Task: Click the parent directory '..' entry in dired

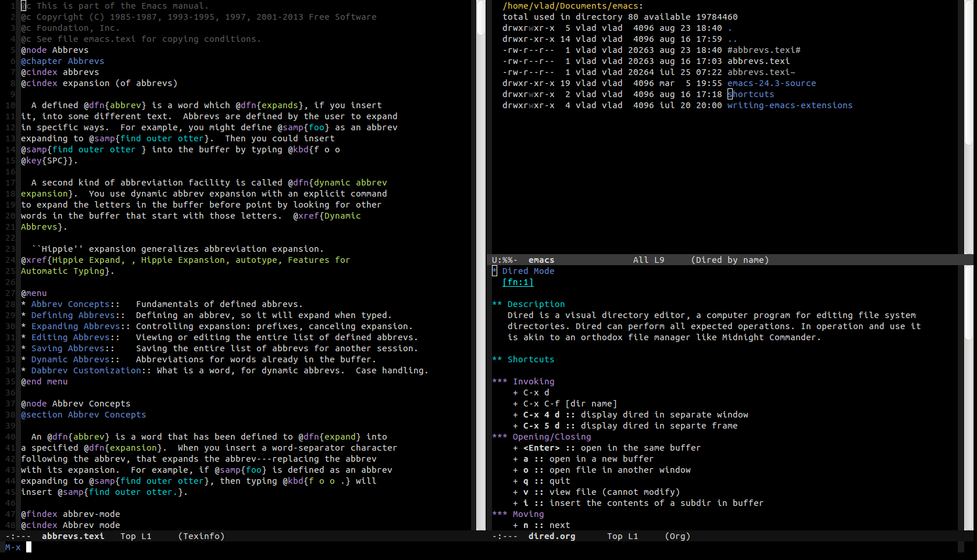Action: [732, 39]
